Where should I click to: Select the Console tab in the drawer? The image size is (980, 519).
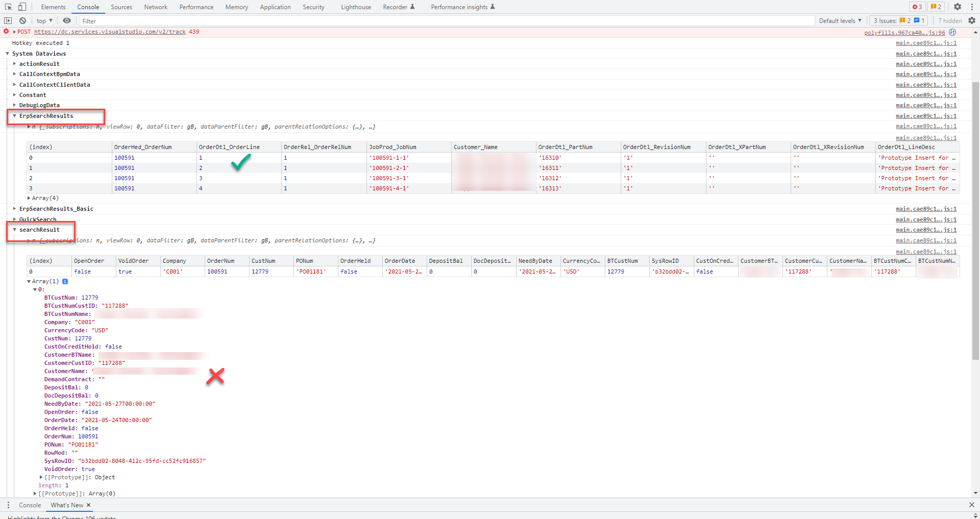tap(30, 505)
